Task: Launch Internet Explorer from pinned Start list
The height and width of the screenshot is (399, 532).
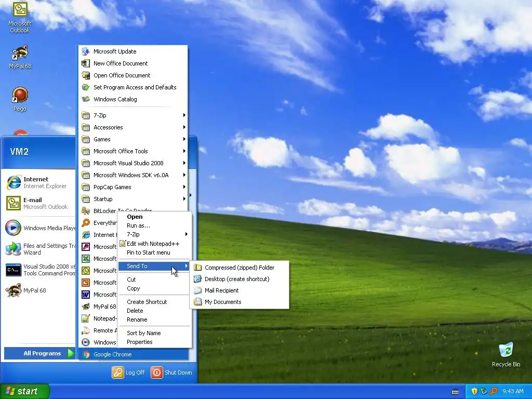Action: pos(40,182)
